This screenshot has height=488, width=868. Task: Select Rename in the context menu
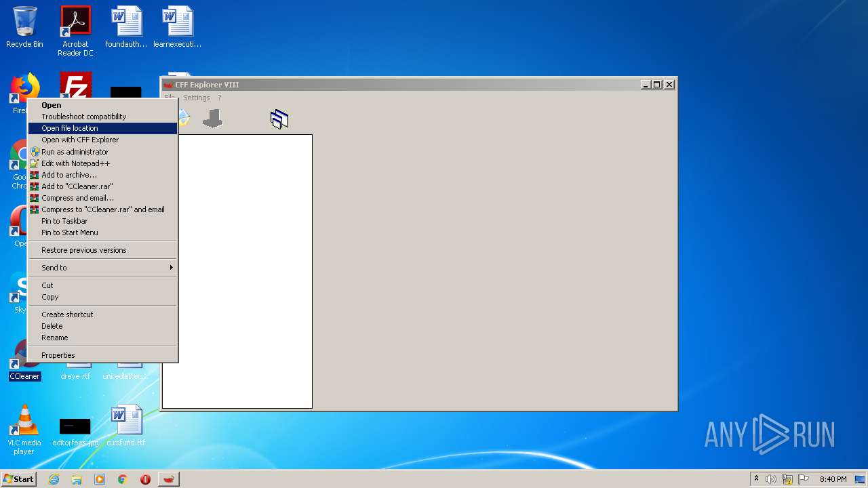pos(102,338)
